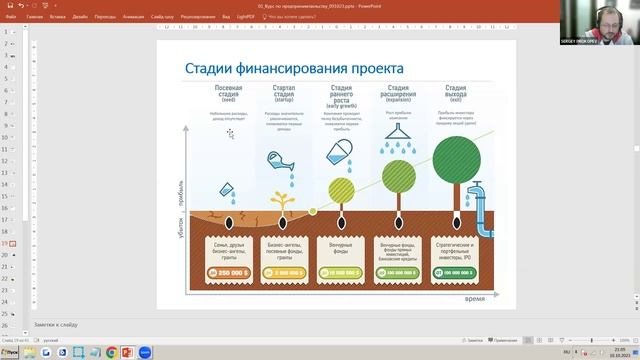The height and width of the screenshot is (360, 640).
Task: Click the spell check icon in status bar
Action: [36, 340]
